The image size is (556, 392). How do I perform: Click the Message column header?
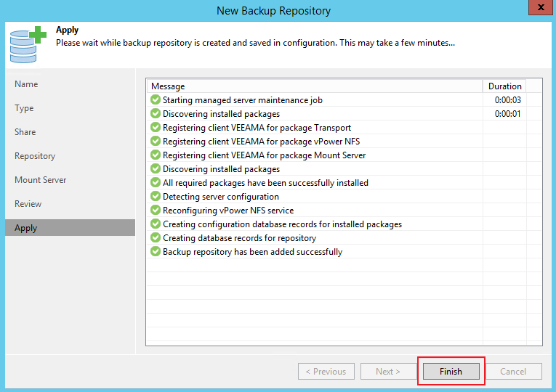(168, 86)
